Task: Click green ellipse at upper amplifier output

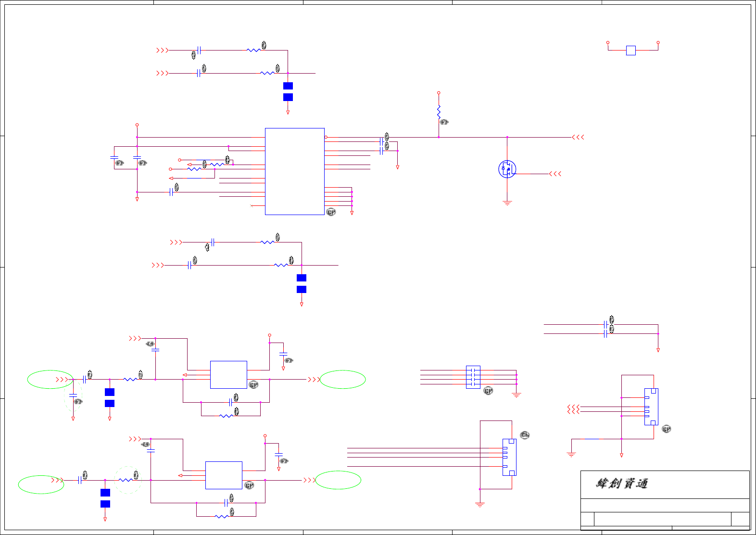Action: pyautogui.click(x=342, y=379)
